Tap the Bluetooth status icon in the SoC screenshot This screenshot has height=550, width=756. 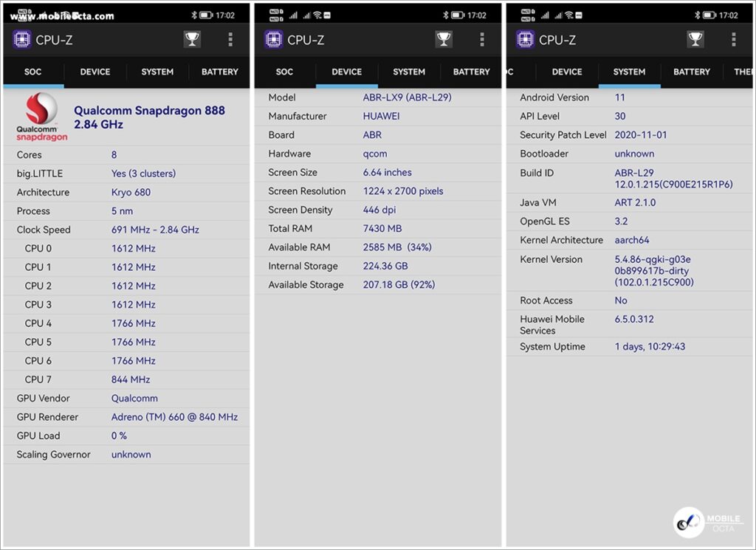point(194,16)
